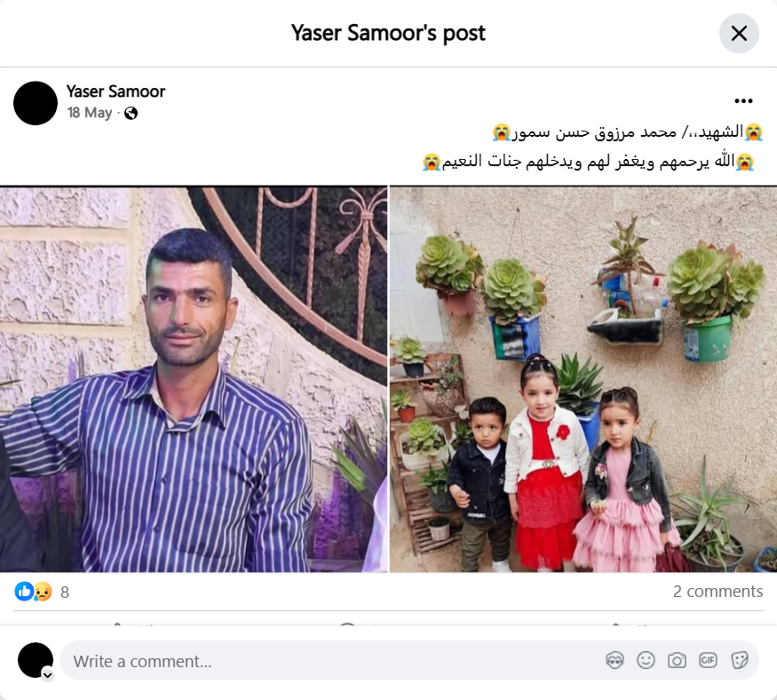Click your commenter profile avatar
The width and height of the screenshot is (777, 700).
(x=36, y=660)
